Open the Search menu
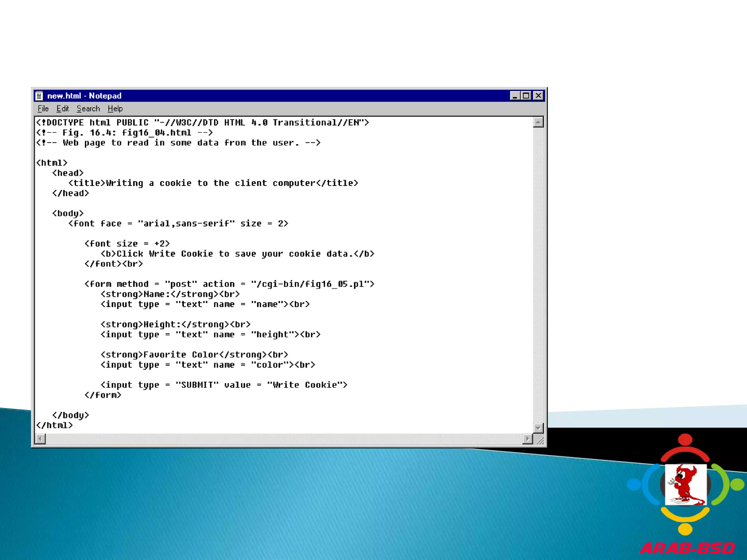 tap(88, 109)
